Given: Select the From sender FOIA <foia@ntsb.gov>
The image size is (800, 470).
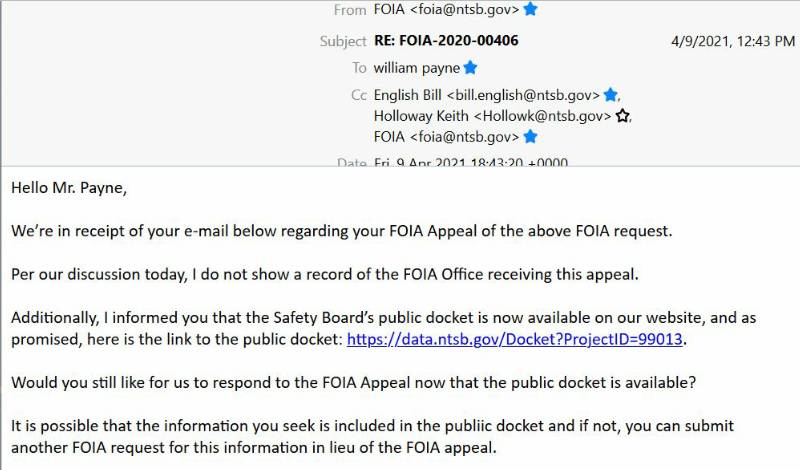Looking at the screenshot, I should click(446, 9).
